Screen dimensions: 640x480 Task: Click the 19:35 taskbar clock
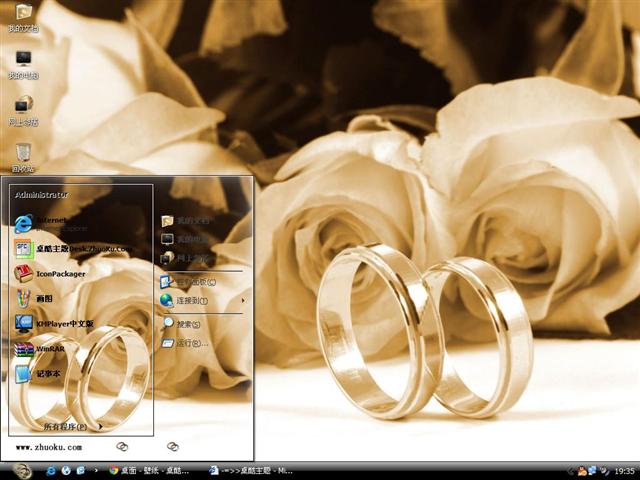(624, 471)
